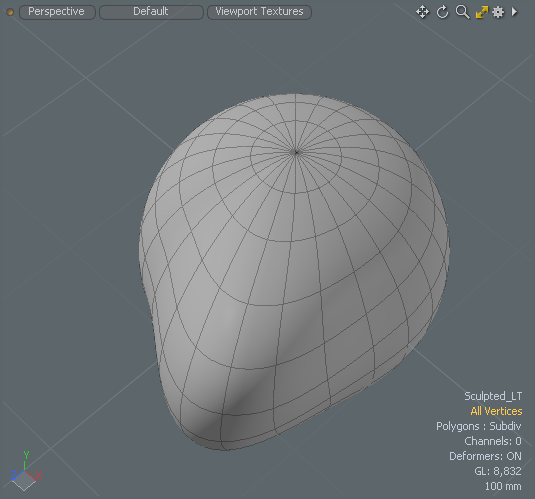
Task: Open viewport settings gear icon
Action: point(498,12)
